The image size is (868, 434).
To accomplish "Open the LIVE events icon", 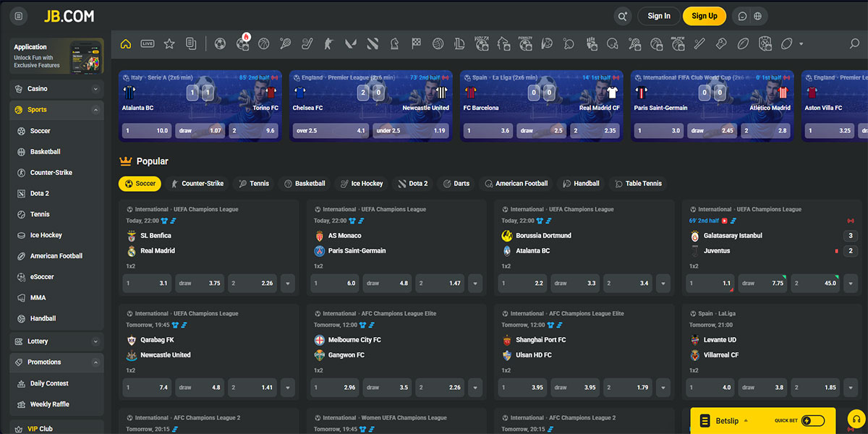I will [x=148, y=44].
